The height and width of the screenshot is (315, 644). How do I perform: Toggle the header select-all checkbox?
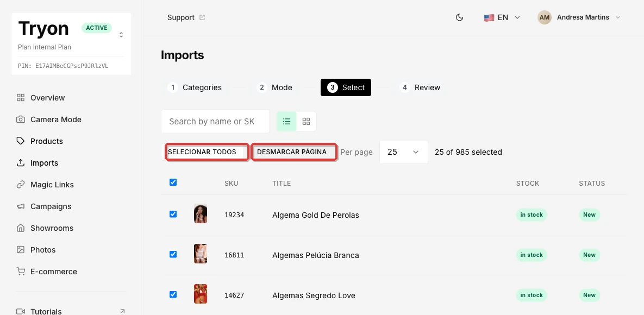(x=173, y=182)
